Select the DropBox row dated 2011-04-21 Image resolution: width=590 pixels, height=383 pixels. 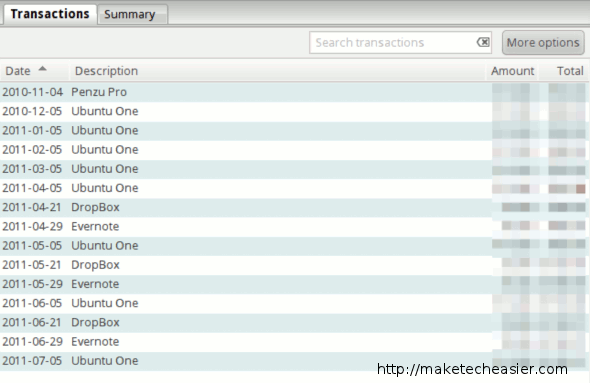point(295,207)
